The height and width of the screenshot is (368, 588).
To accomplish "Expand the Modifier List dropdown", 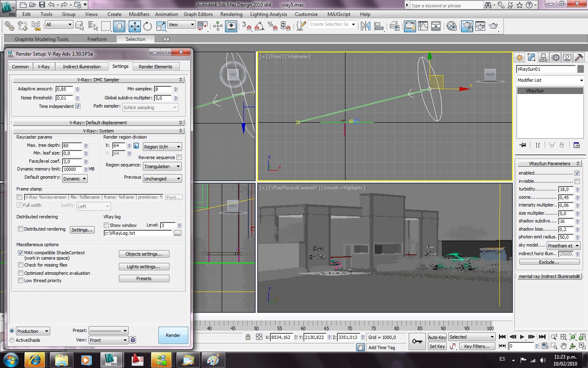I will 550,80.
